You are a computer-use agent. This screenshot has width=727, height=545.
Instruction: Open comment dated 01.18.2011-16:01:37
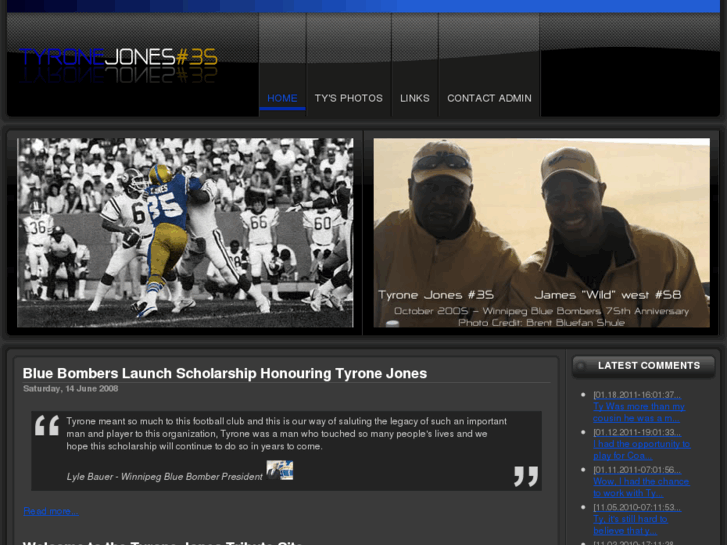point(637,395)
